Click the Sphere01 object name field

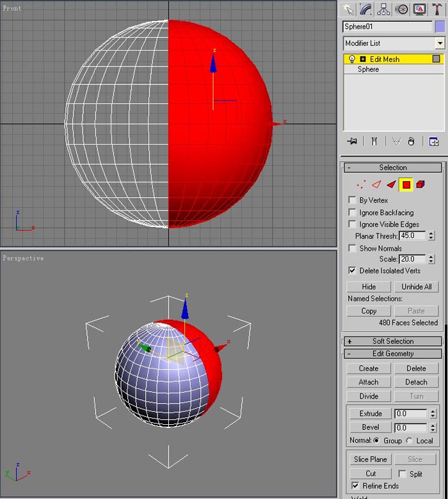tap(387, 27)
